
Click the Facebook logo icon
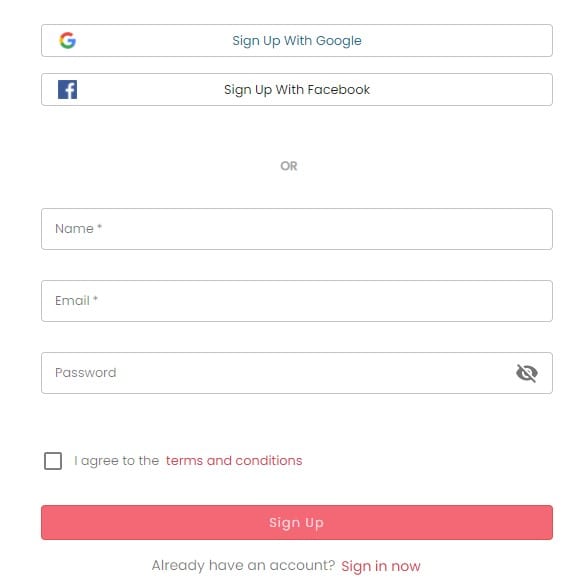tap(68, 90)
